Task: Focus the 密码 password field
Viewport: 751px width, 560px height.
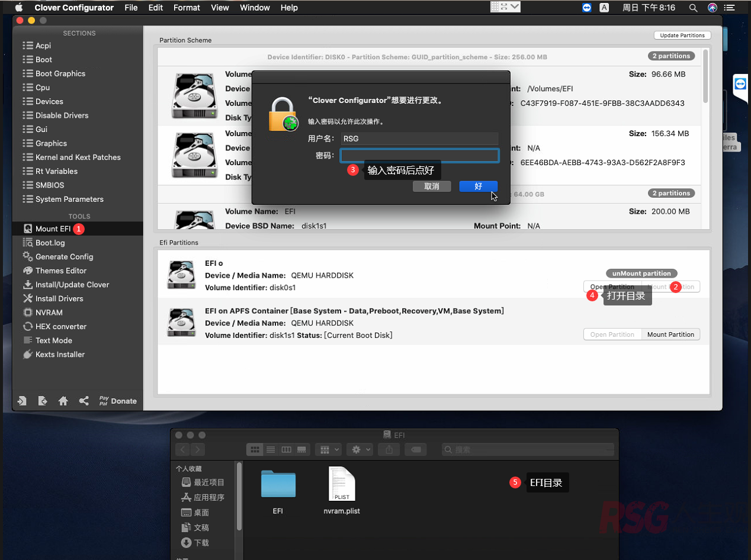Action: coord(419,156)
